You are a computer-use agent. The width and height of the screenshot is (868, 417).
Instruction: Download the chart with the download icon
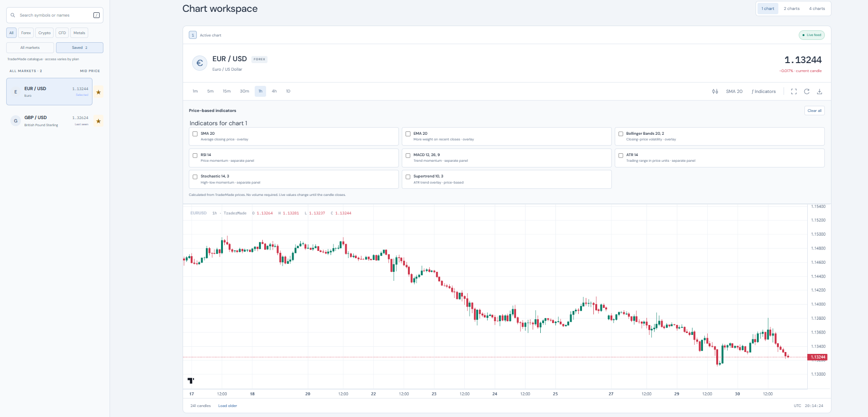tap(819, 92)
